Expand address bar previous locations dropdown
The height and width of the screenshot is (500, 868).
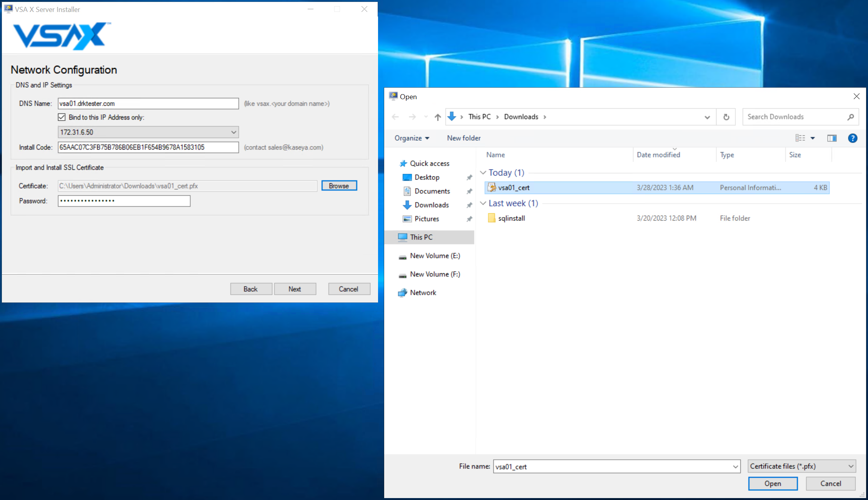point(707,117)
